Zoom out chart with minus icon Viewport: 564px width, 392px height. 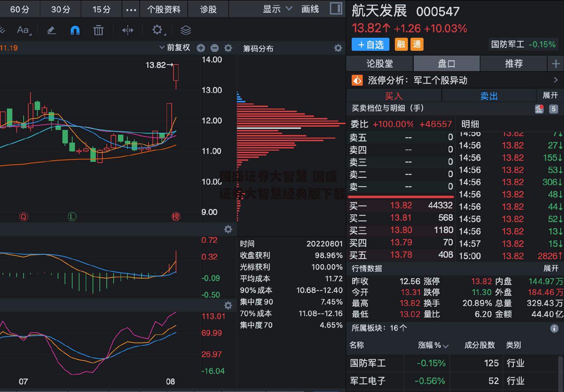coord(214,48)
